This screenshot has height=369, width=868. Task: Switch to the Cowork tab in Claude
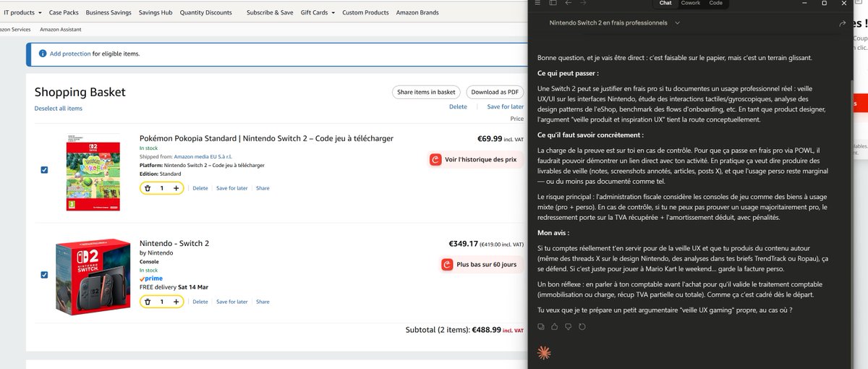pyautogui.click(x=691, y=4)
